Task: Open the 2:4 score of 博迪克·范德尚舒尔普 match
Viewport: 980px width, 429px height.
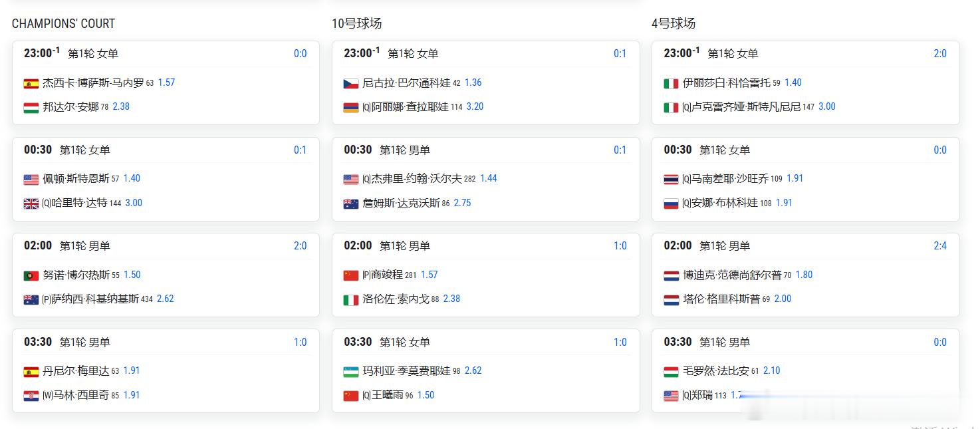Action: [940, 245]
